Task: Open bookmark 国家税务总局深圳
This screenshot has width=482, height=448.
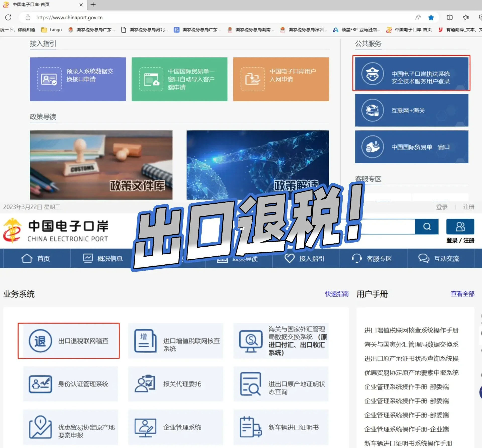Action: 304,30
